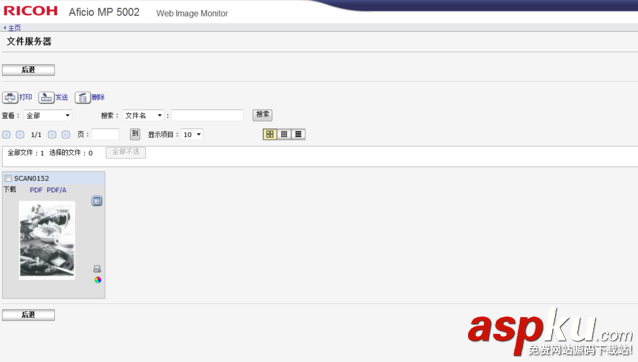Click color wheel icon on SCAN0152
This screenshot has width=638, height=362.
(x=98, y=280)
